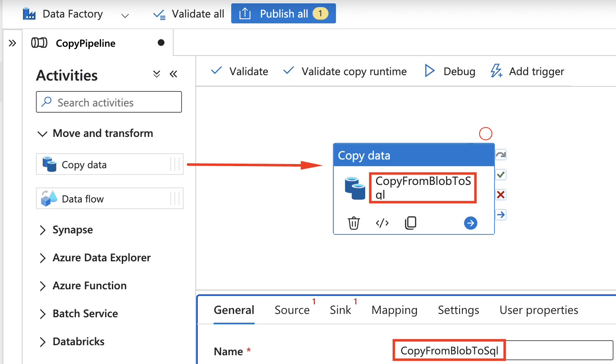This screenshot has height=364, width=616.
Task: Expand the left navigation pane with double chevron
Action: pos(13,43)
